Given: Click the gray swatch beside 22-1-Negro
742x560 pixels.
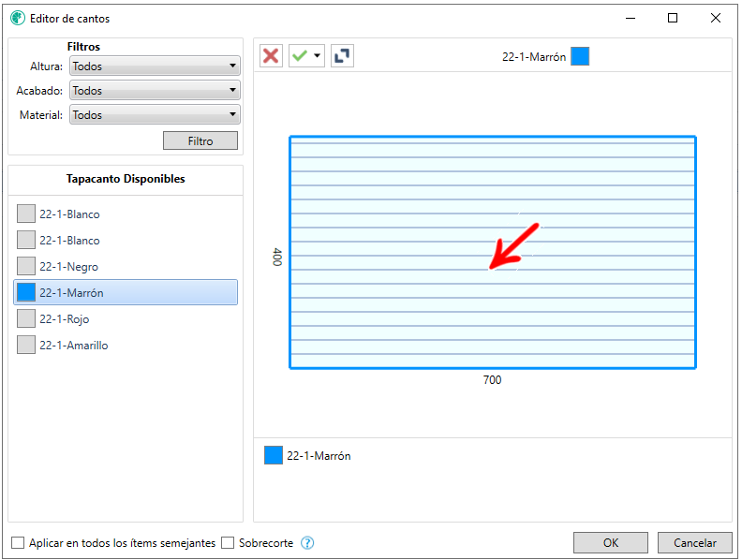Looking at the screenshot, I should coord(26,266).
